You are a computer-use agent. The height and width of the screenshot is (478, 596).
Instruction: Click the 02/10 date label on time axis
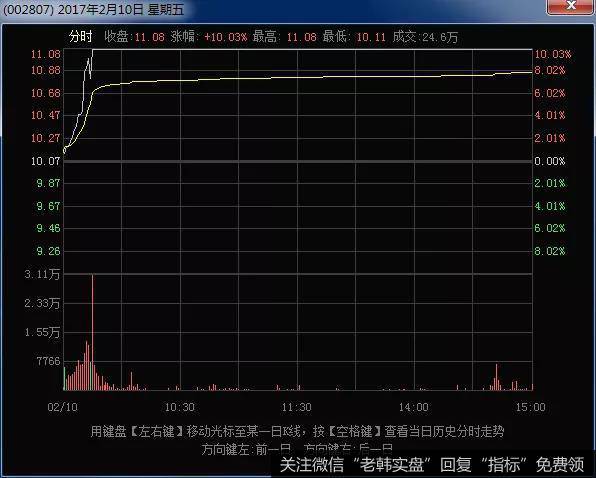[x=63, y=407]
